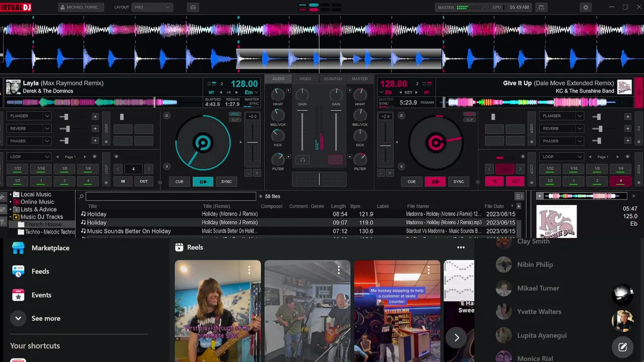Viewport: 644px width, 362px height.
Task: Toggle left headphone cue in the mixer
Action: [302, 160]
